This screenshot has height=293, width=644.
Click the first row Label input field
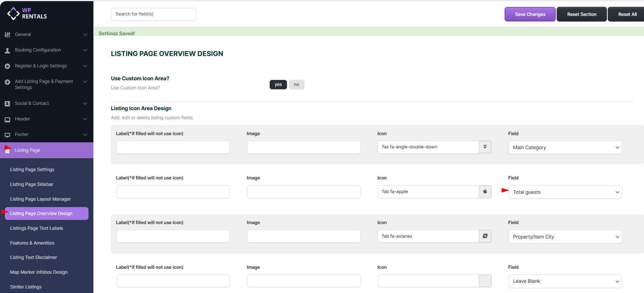pyautogui.click(x=173, y=147)
